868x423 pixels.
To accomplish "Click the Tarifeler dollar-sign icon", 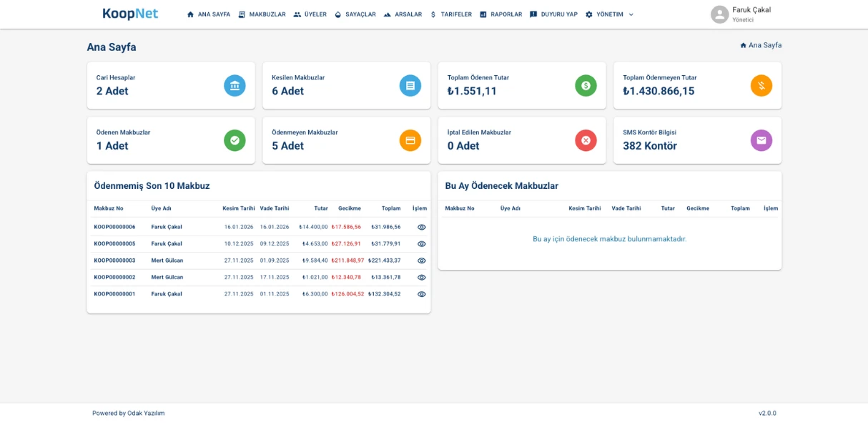I will click(432, 14).
